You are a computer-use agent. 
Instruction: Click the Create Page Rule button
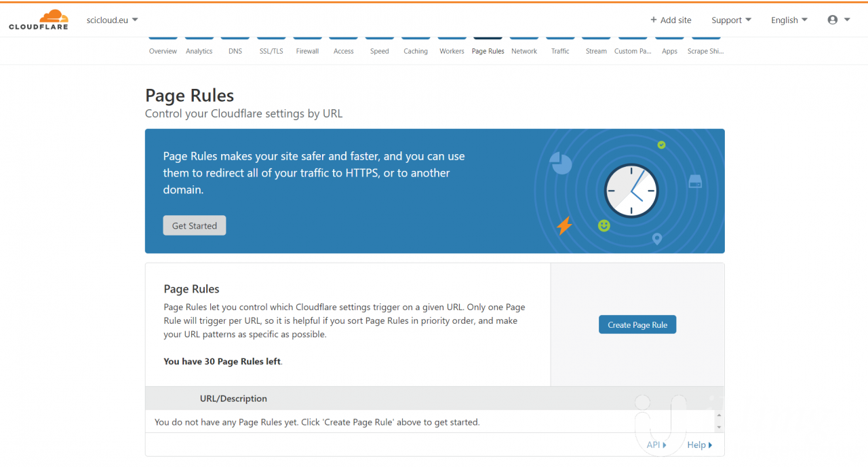pos(637,324)
